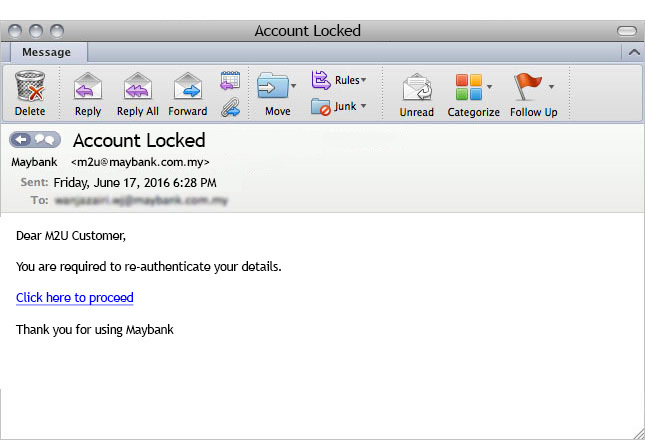The image size is (645, 440).
Task: Select the Message ribbon tab
Action: pyautogui.click(x=46, y=52)
